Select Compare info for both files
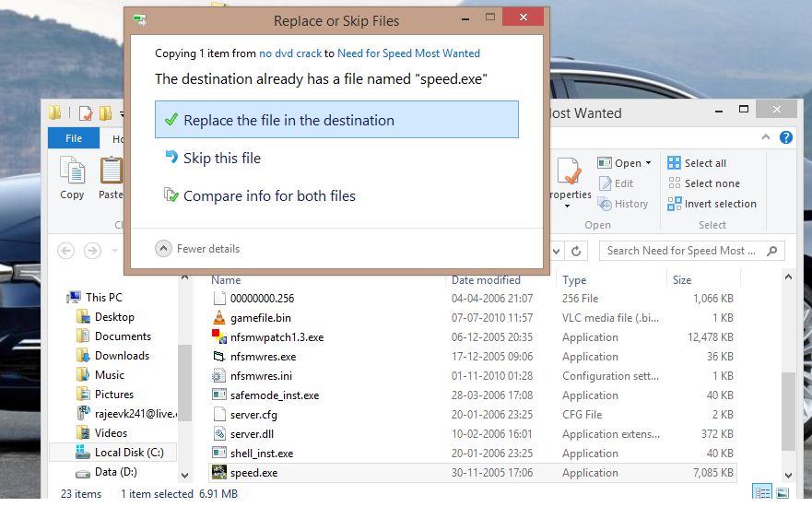Screen dimensions: 812x507 coord(269,195)
